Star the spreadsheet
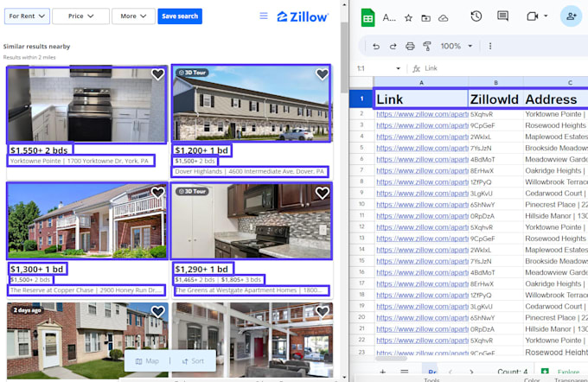 coord(408,17)
